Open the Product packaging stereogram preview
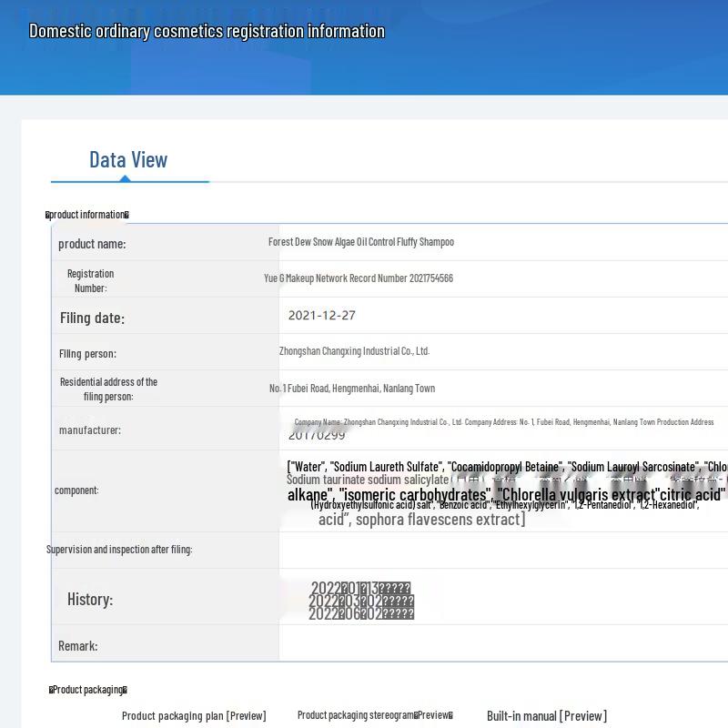Viewport: 728px width, 728px height. point(375,715)
